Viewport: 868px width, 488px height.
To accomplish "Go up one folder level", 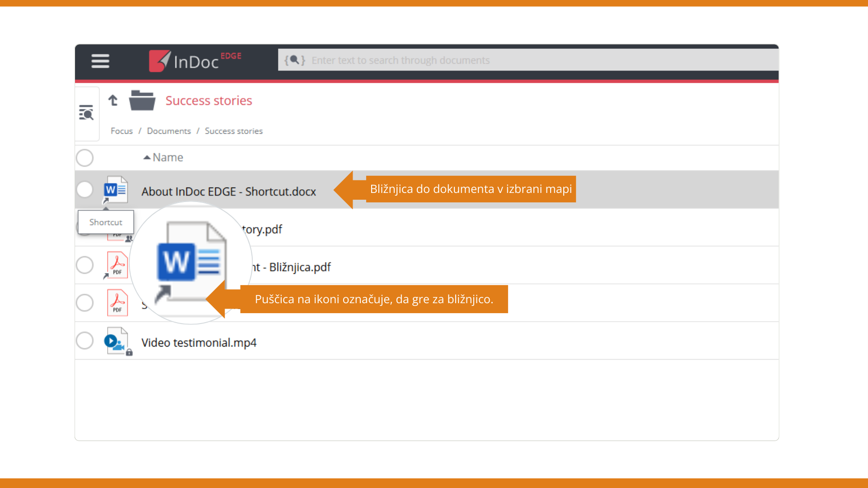I will 113,100.
